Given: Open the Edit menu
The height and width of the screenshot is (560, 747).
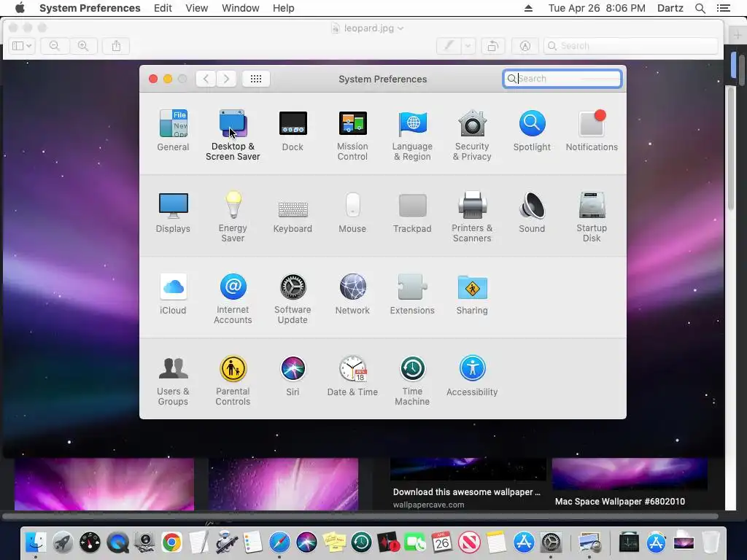Looking at the screenshot, I should 163,8.
